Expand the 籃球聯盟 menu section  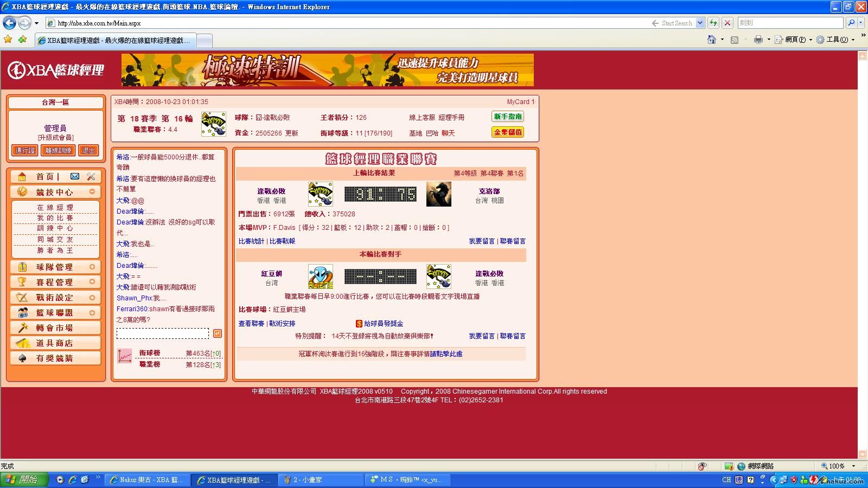click(92, 312)
